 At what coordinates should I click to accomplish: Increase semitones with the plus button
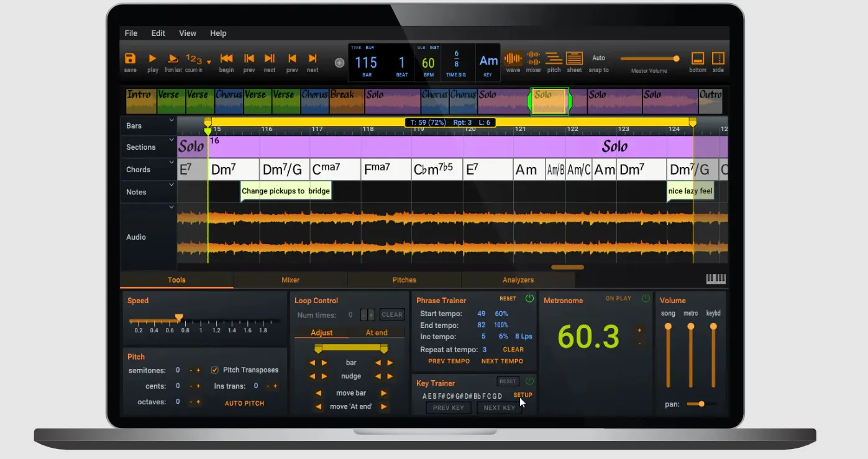coord(198,371)
